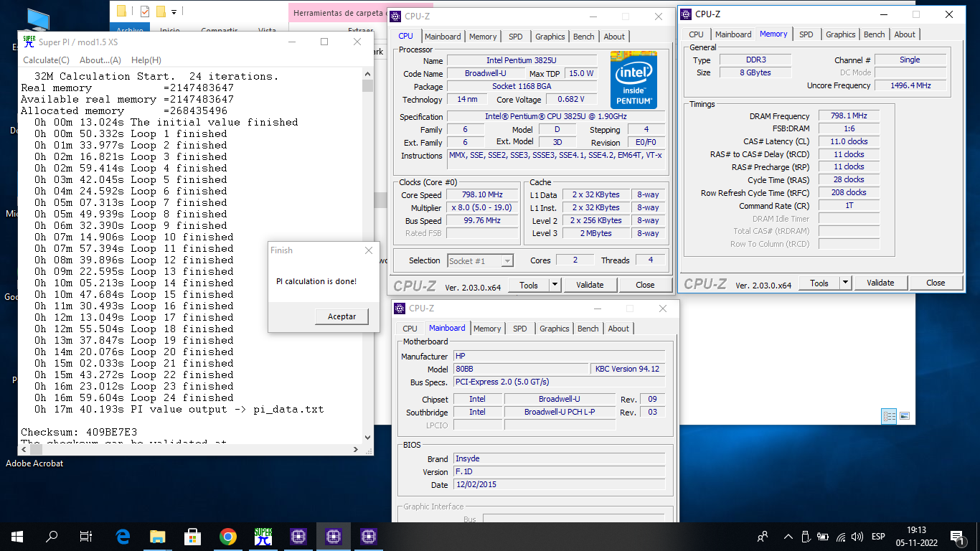
Task: Switch to Bench tab in CPU tab window
Action: coord(584,37)
